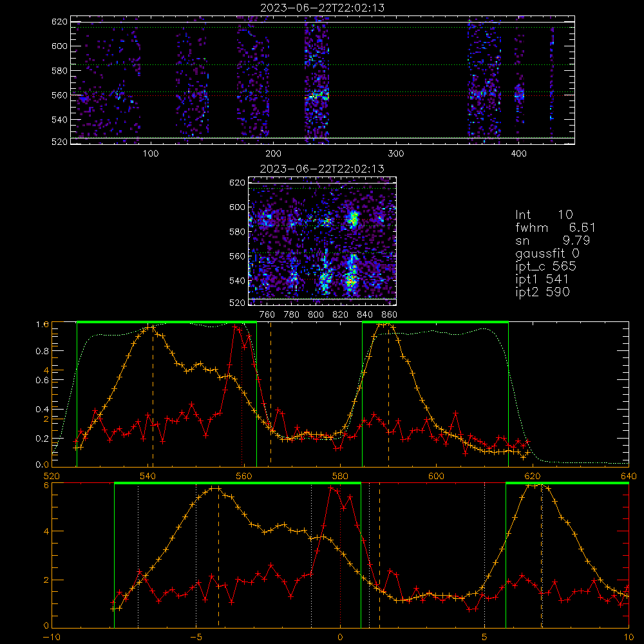Click the '860' x-axis label of the middle image
This screenshot has height=644, width=644.
point(390,315)
